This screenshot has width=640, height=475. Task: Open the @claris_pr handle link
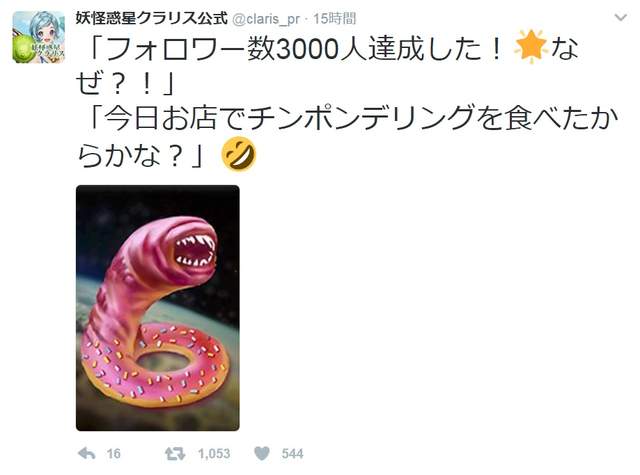266,19
